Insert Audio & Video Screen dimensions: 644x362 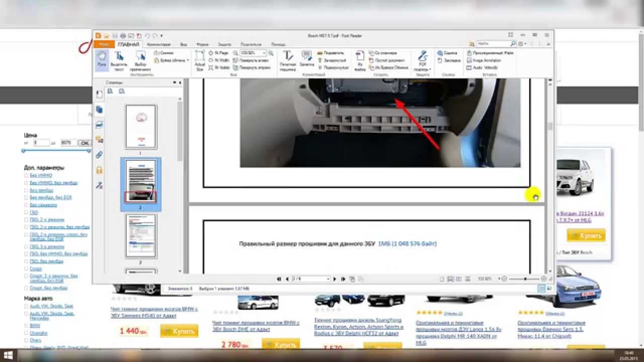click(482, 67)
